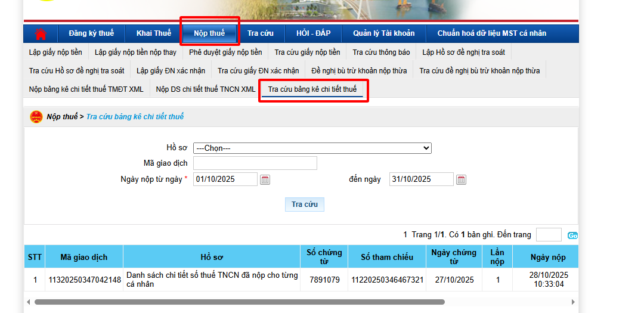Click the red home icon

[41, 33]
